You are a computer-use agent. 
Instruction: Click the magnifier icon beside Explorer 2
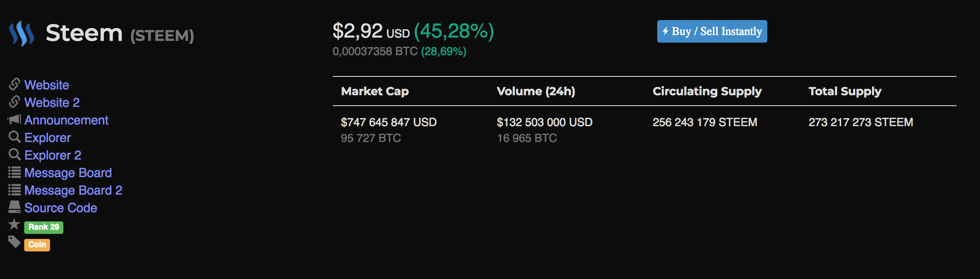15,155
